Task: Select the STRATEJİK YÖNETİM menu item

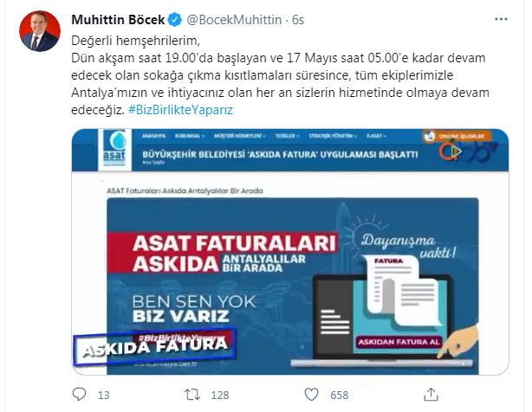Action: (x=333, y=136)
